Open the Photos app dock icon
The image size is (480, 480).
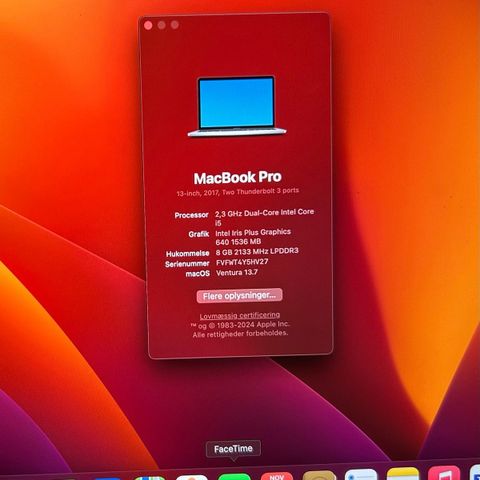(x=192, y=478)
